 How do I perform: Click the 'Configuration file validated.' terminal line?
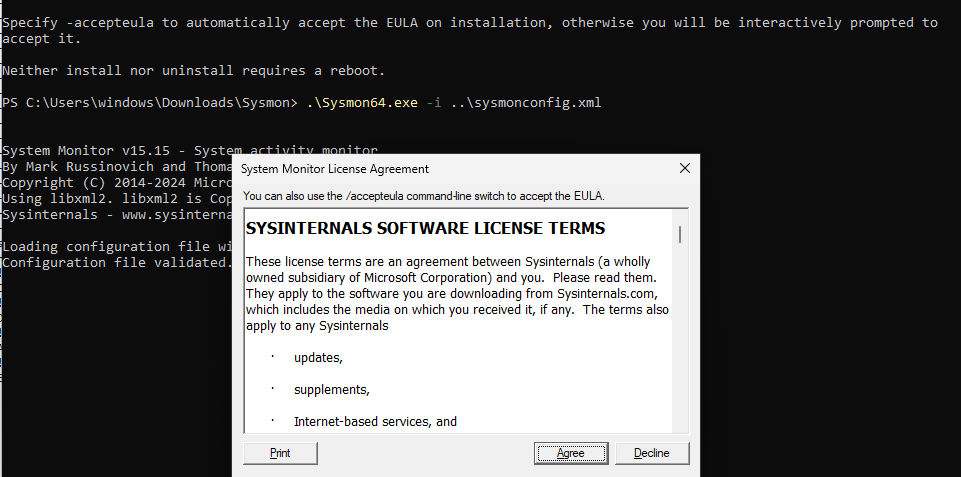pyautogui.click(x=117, y=262)
